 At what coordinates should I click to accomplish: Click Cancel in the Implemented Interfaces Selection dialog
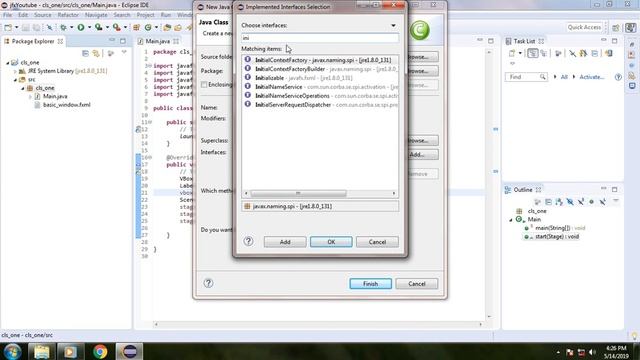point(377,242)
